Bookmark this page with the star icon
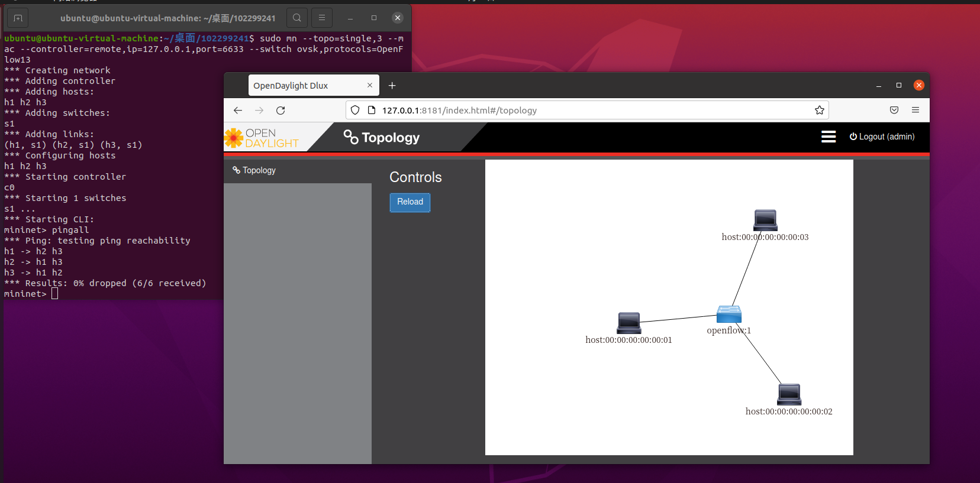This screenshot has height=483, width=980. pos(820,110)
